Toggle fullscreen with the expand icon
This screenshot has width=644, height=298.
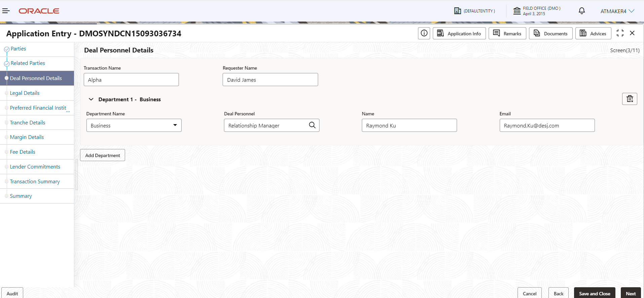point(620,33)
